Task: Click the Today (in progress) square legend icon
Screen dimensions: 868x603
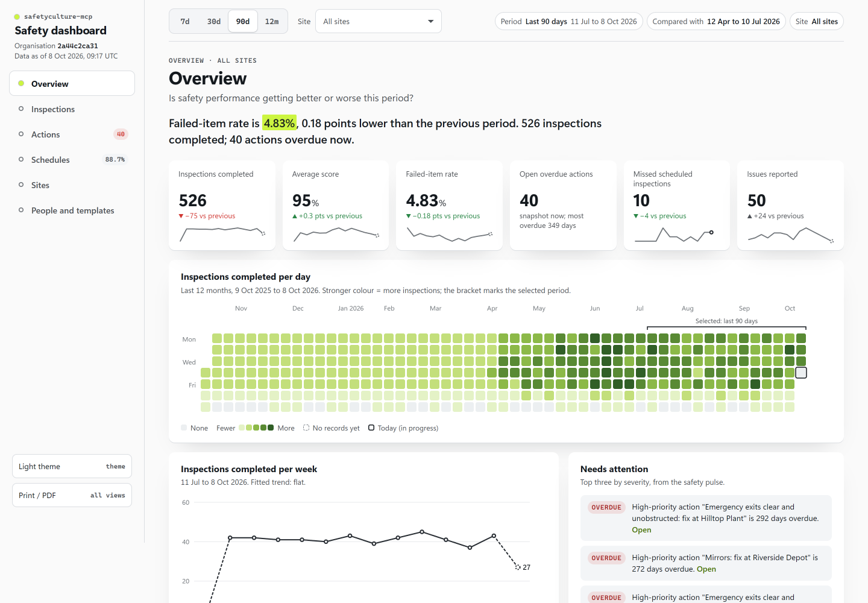Action: pyautogui.click(x=371, y=428)
